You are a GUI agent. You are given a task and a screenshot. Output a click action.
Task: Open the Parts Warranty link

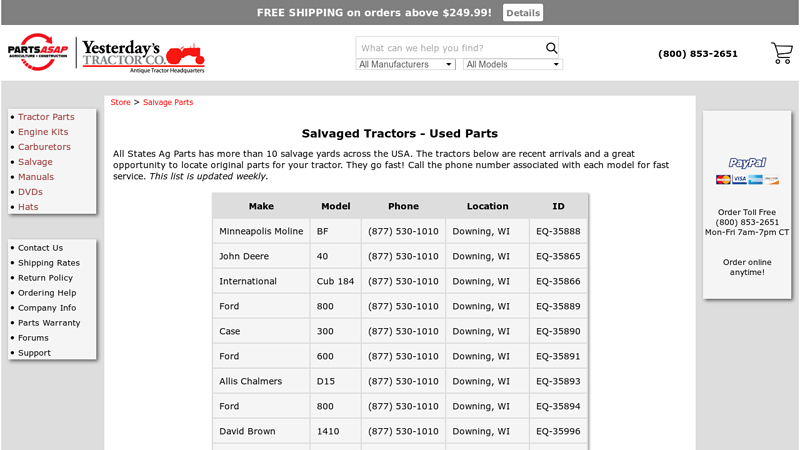[x=49, y=323]
